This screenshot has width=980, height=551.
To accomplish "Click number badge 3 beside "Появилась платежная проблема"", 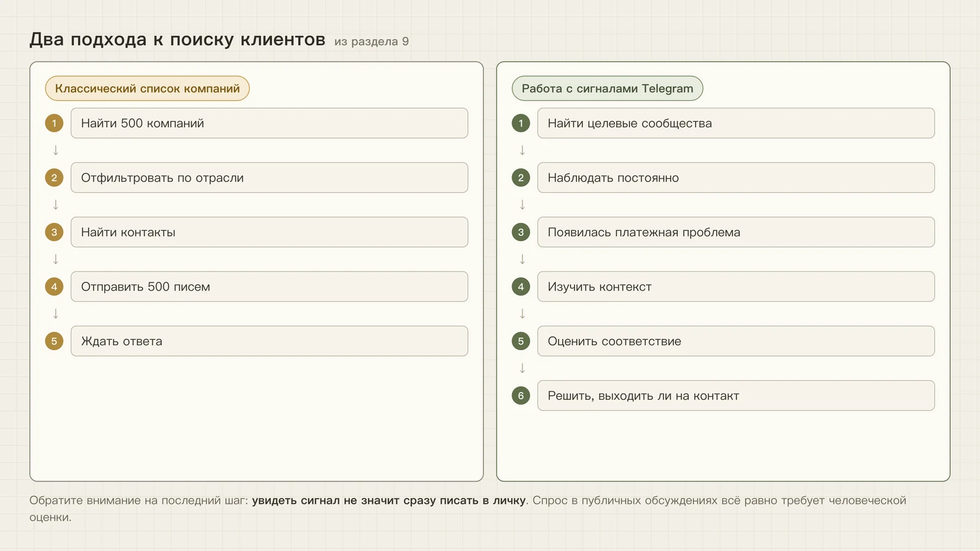I will click(x=521, y=232).
